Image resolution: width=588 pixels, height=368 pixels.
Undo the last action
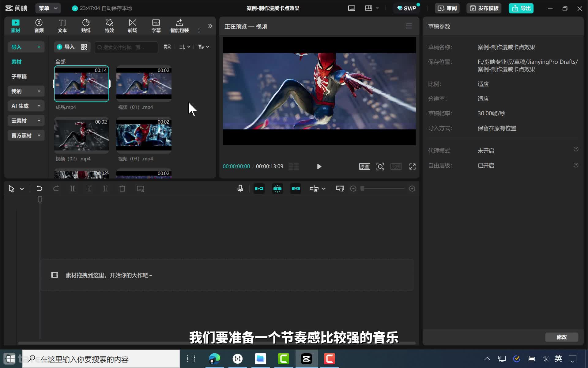point(39,189)
